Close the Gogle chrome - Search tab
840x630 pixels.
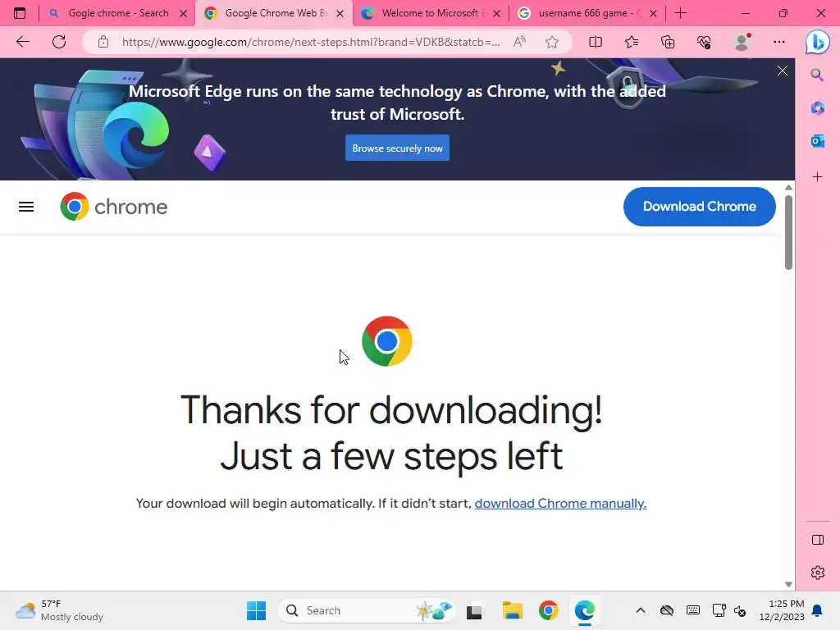click(183, 13)
